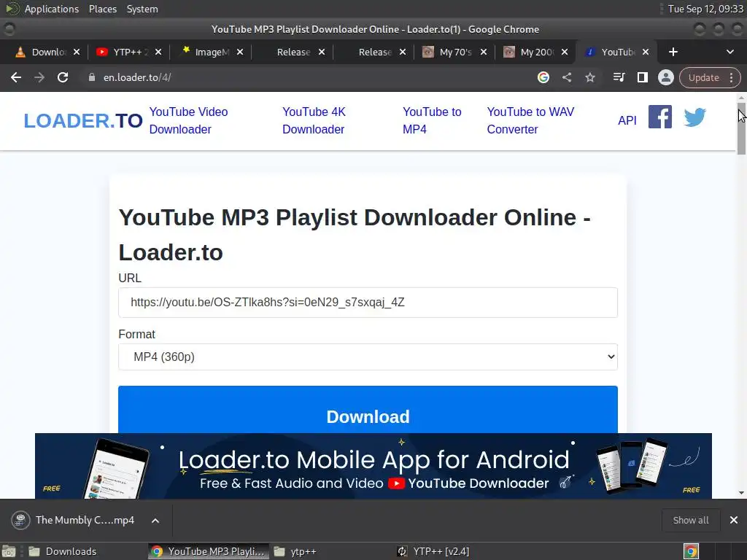Open the Applications menu

52,9
